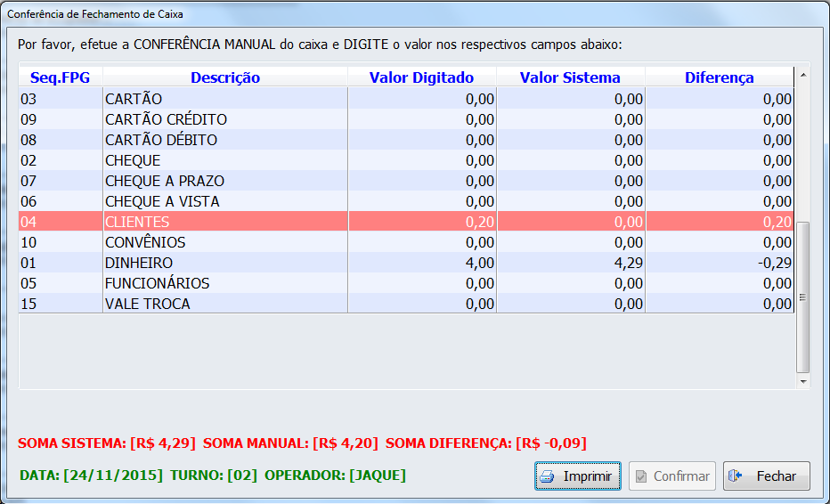Click the checkmark icon on Confirmar button
The height and width of the screenshot is (504, 830).
point(640,476)
